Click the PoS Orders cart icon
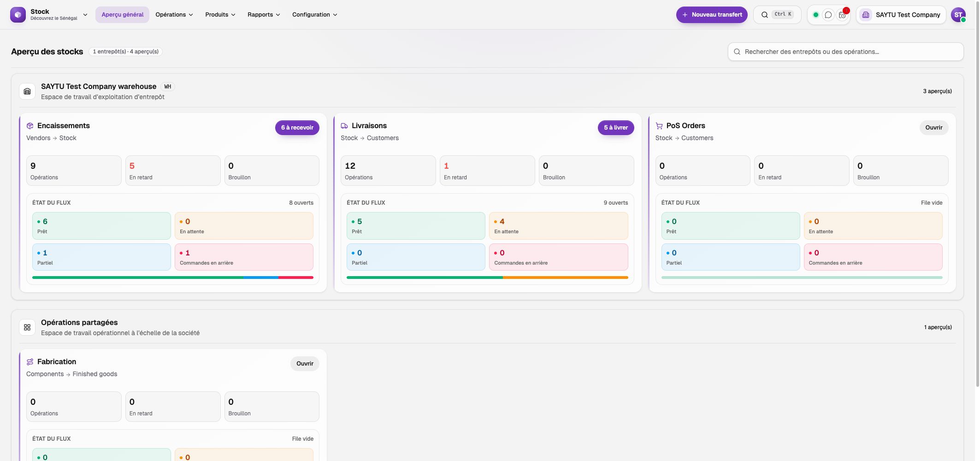The width and height of the screenshot is (980, 461). (659, 126)
